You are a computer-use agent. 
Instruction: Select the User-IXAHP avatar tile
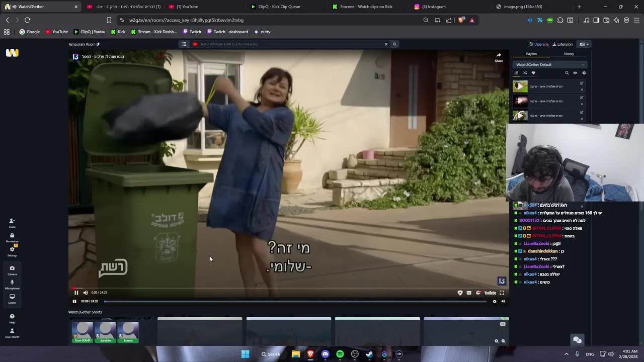pyautogui.click(x=83, y=332)
